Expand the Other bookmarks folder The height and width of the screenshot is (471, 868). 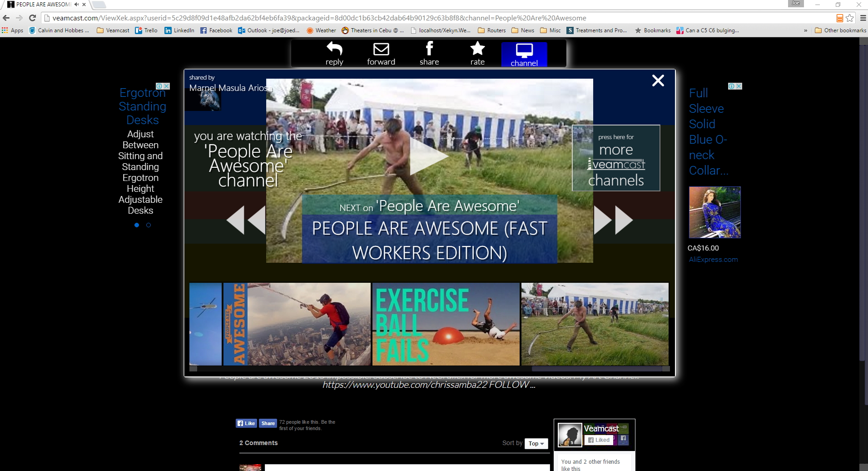[841, 30]
